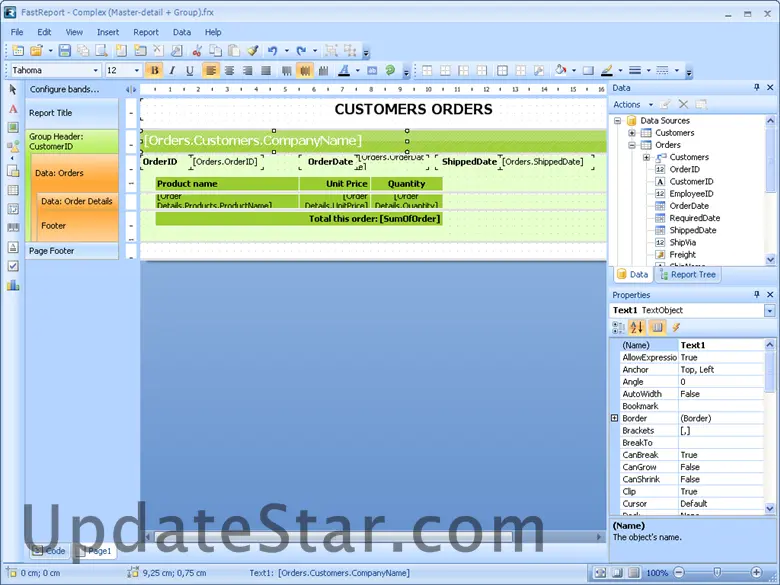Click the Fill color bucket icon
The height and width of the screenshot is (585, 780).
[561, 70]
